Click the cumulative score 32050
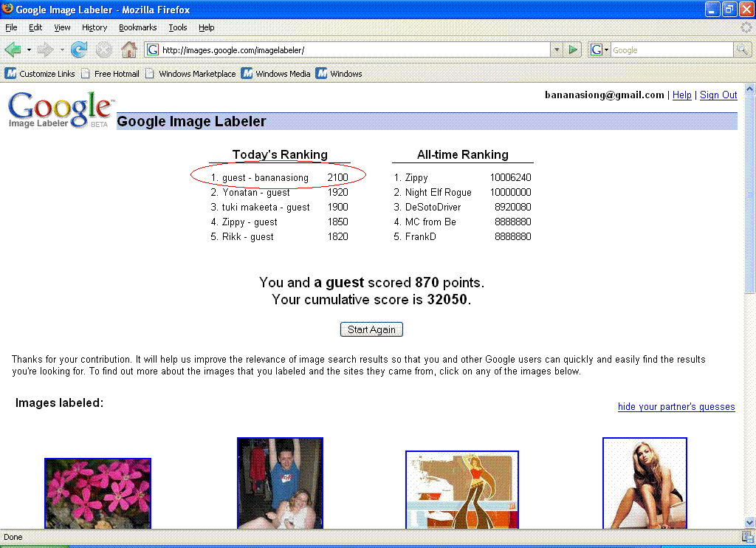The width and height of the screenshot is (756, 548). click(447, 300)
